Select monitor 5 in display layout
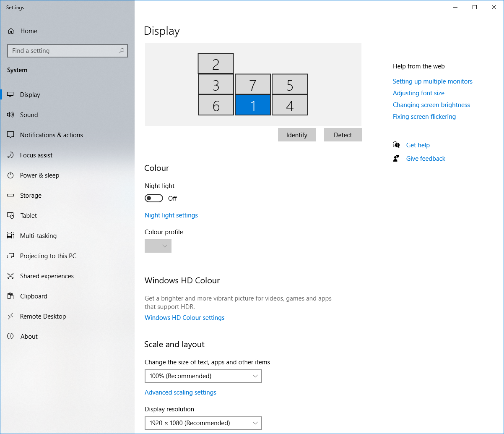The width and height of the screenshot is (504, 434). (x=290, y=84)
